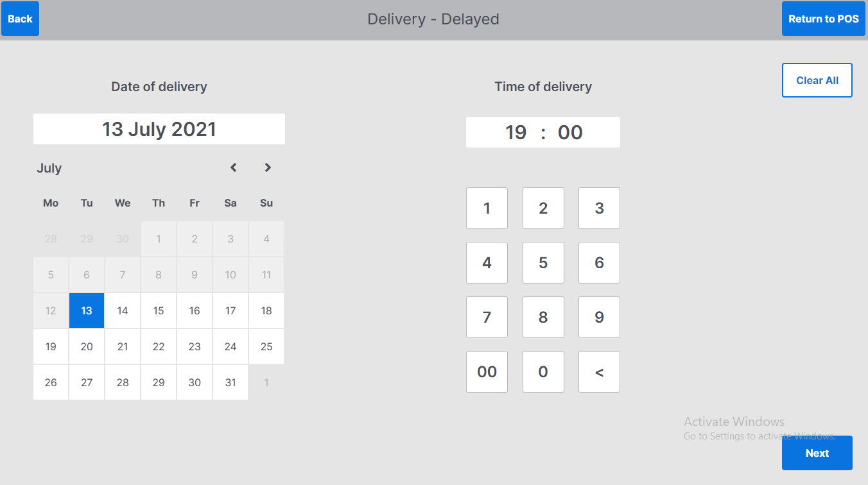Viewport: 868px width, 485px height.
Task: Click the date field 13 July 2021
Action: 159,129
